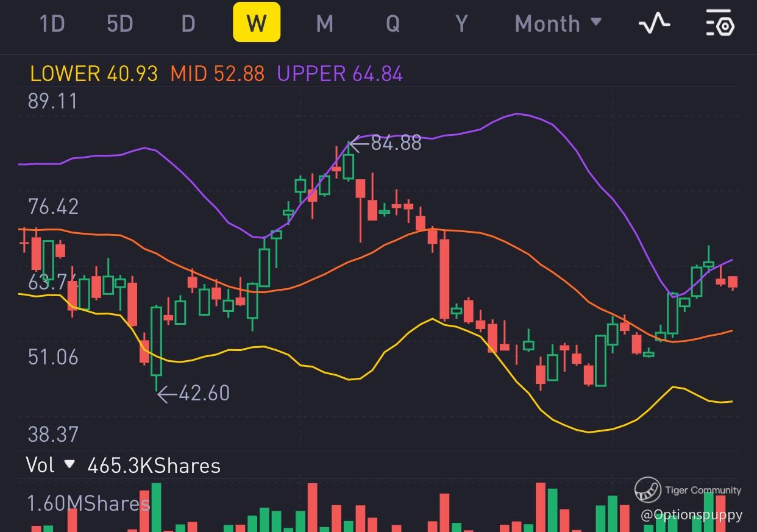
Task: Tap the 38.37 price axis label
Action: pos(53,434)
